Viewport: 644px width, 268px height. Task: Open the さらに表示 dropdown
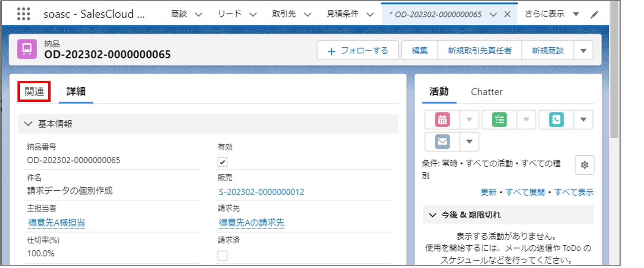coord(552,14)
